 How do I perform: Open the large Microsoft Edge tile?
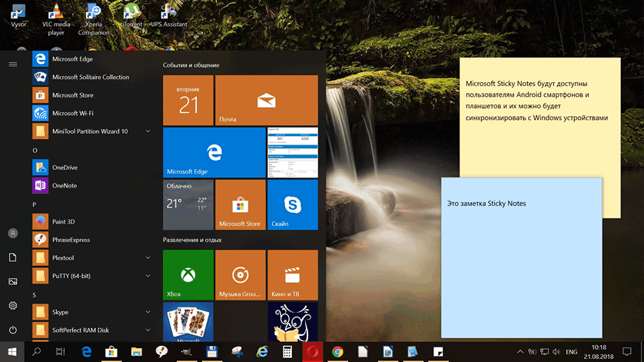[214, 152]
